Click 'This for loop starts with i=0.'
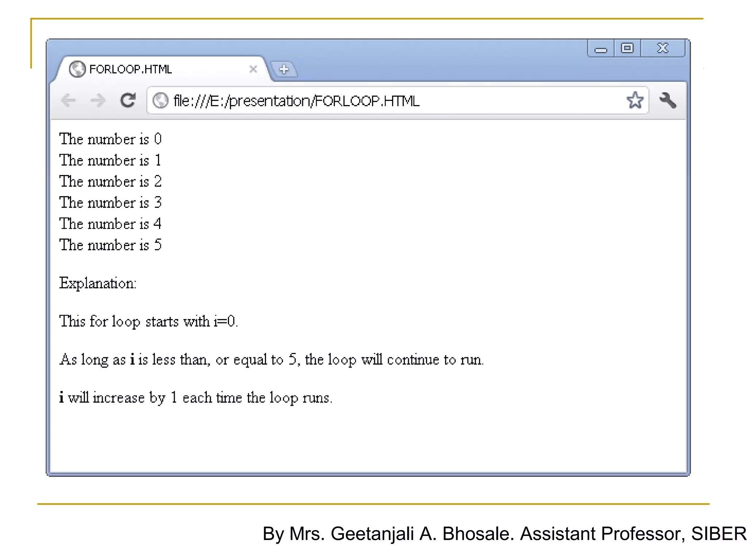Viewport: 747px width, 560px height. pyautogui.click(x=148, y=322)
